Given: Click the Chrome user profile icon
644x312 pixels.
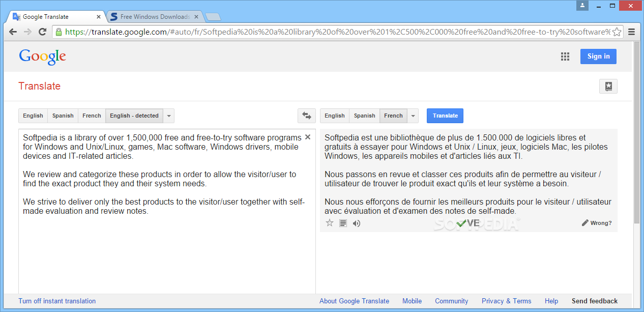Looking at the screenshot, I should click(x=582, y=5).
